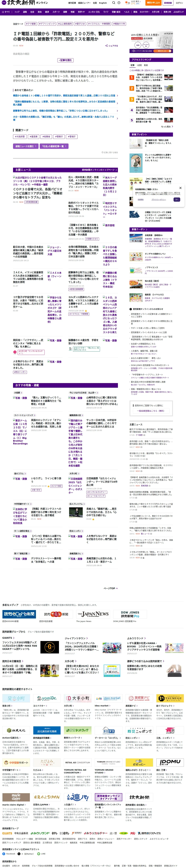Expand もっと見る in access ranking

pyautogui.click(x=167, y=127)
